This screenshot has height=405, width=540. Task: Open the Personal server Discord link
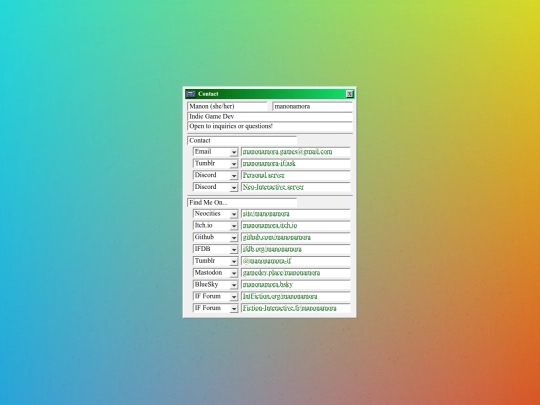(263, 175)
